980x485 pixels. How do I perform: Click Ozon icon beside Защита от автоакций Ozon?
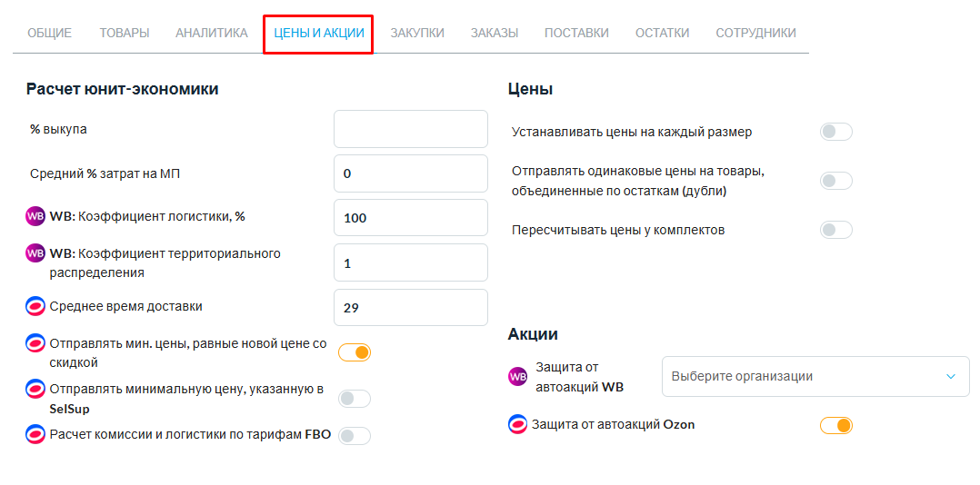(518, 424)
